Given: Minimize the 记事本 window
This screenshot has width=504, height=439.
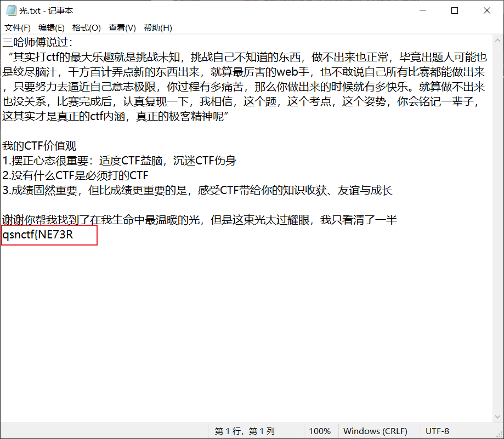Looking at the screenshot, I should 423,10.
